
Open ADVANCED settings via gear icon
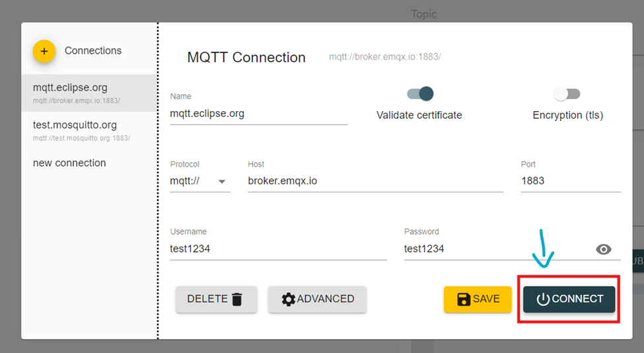coord(288,299)
